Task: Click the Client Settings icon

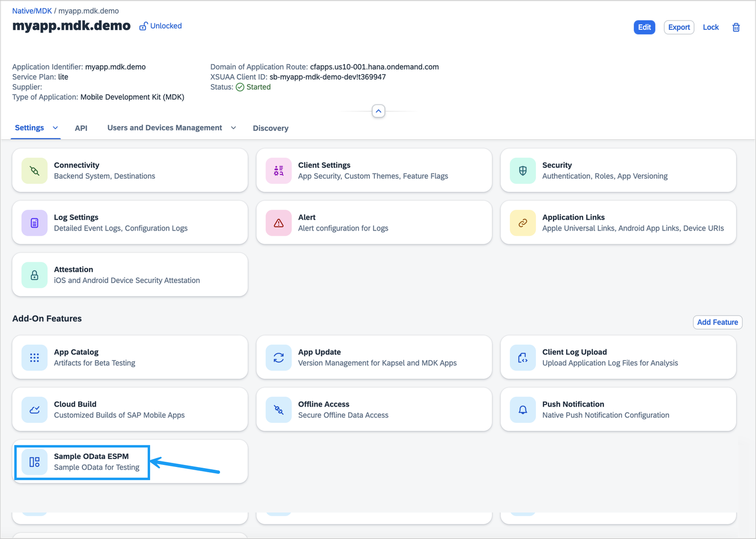Action: pyautogui.click(x=279, y=171)
